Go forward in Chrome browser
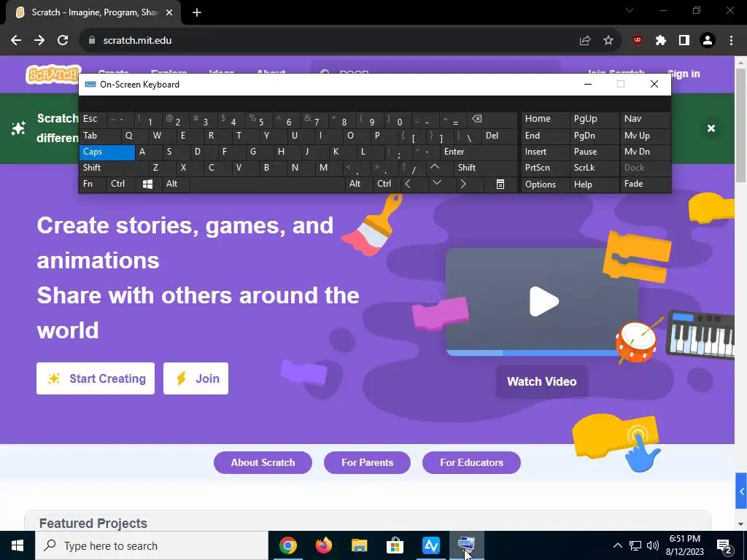 pyautogui.click(x=39, y=41)
